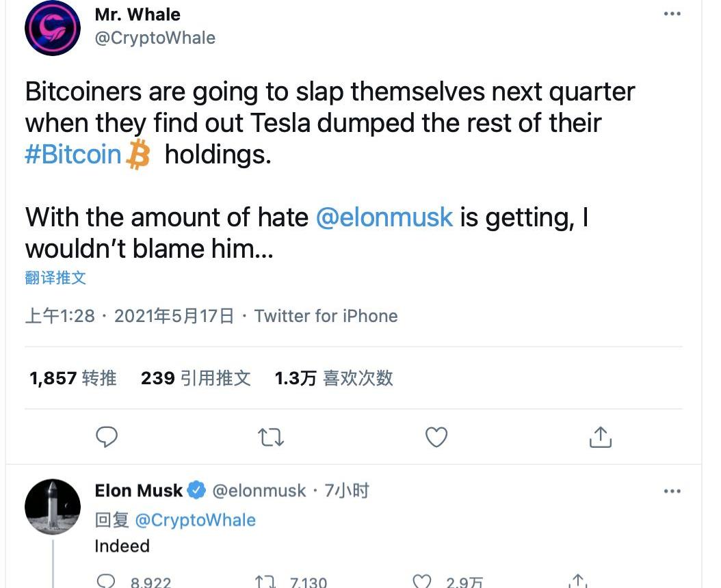This screenshot has height=588, width=721.
Task: Retweet Elon Musk's 'Indeed' reply
Action: point(264,581)
